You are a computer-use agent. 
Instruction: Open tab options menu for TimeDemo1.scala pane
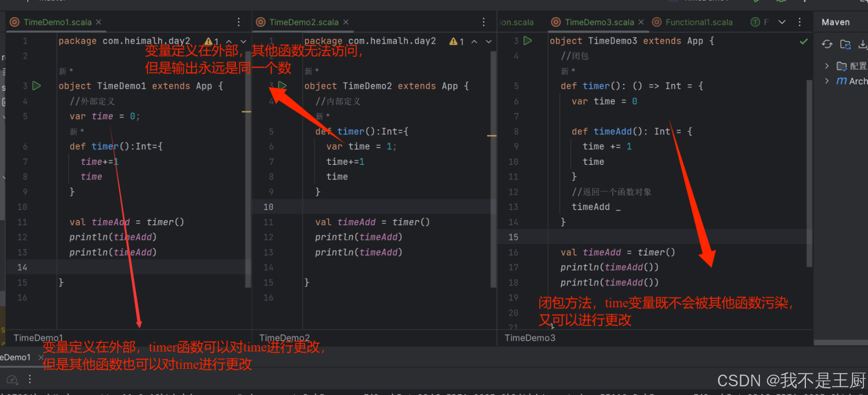tap(239, 22)
